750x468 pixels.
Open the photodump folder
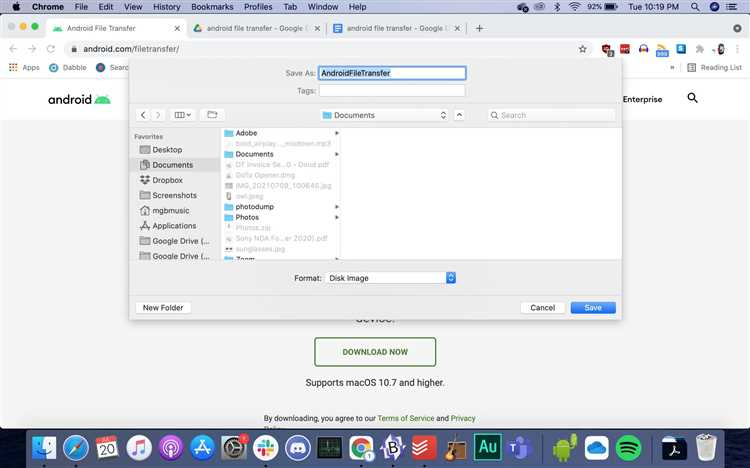point(254,207)
